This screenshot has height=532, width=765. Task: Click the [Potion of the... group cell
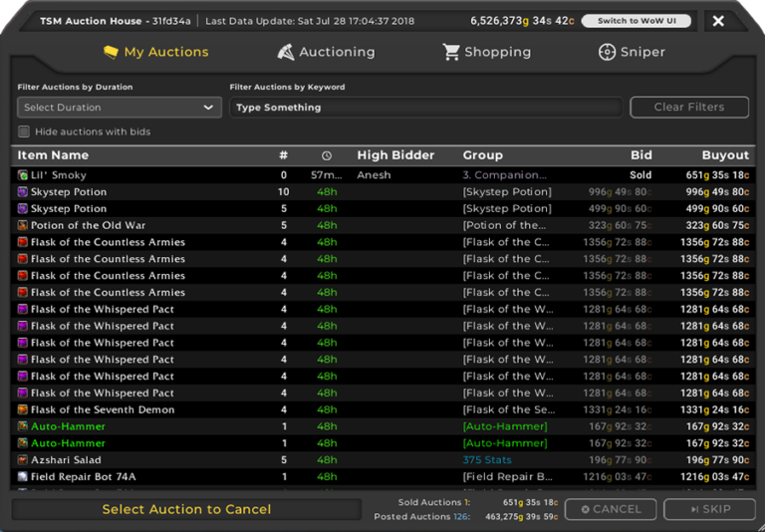504,225
